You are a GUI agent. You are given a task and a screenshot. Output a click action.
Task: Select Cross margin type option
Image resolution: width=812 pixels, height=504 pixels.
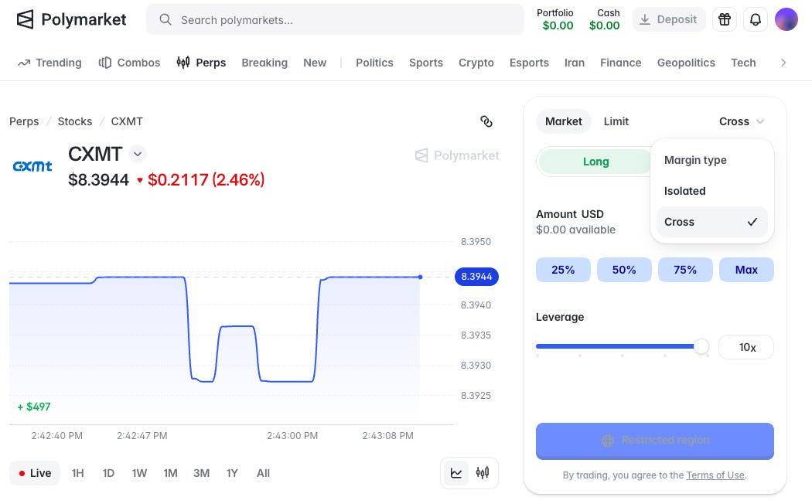click(711, 222)
